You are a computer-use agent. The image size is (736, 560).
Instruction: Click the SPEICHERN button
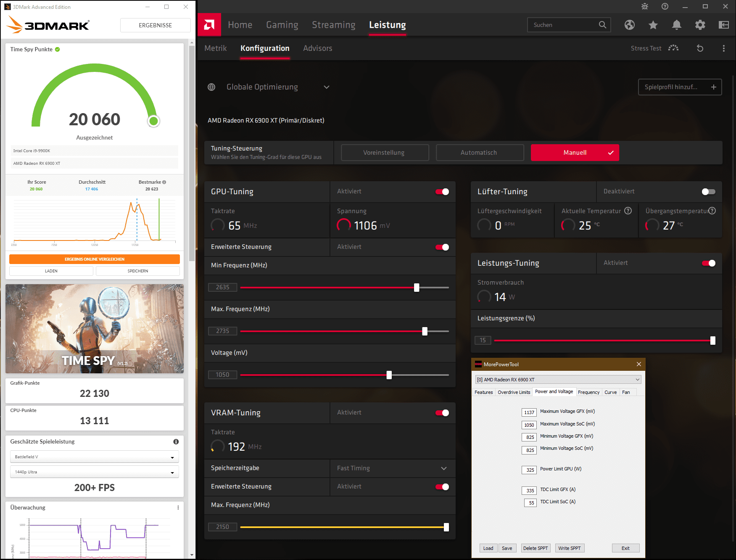click(138, 271)
